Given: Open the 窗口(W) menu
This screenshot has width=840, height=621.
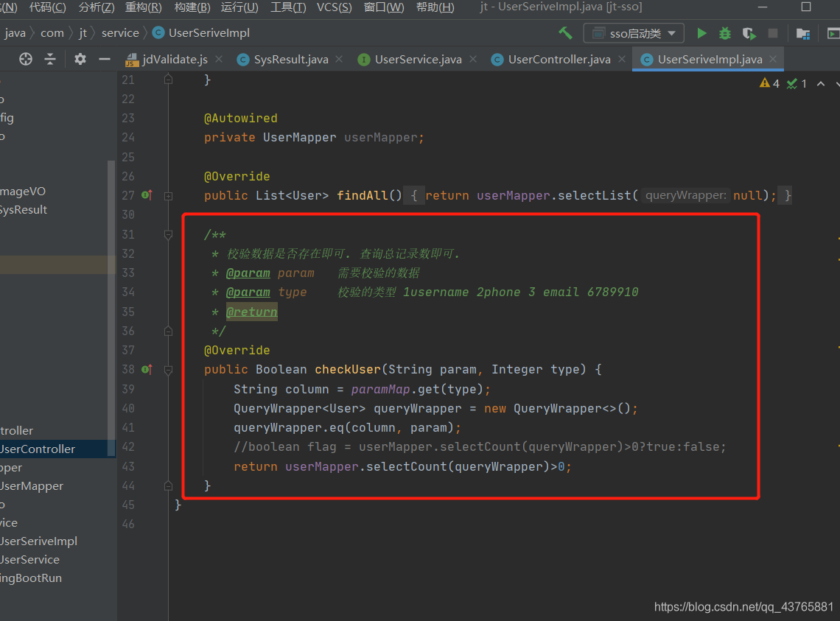Looking at the screenshot, I should tap(384, 7).
